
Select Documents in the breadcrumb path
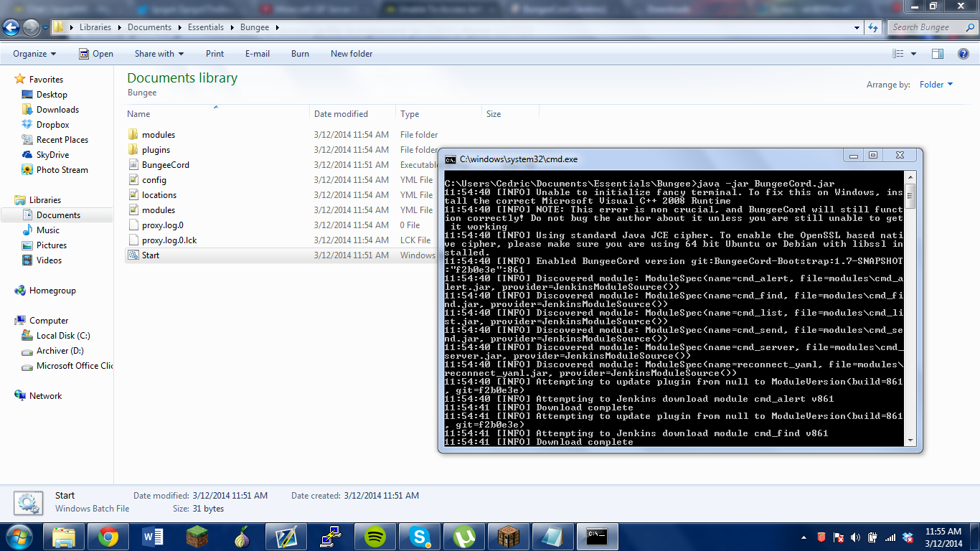click(150, 27)
